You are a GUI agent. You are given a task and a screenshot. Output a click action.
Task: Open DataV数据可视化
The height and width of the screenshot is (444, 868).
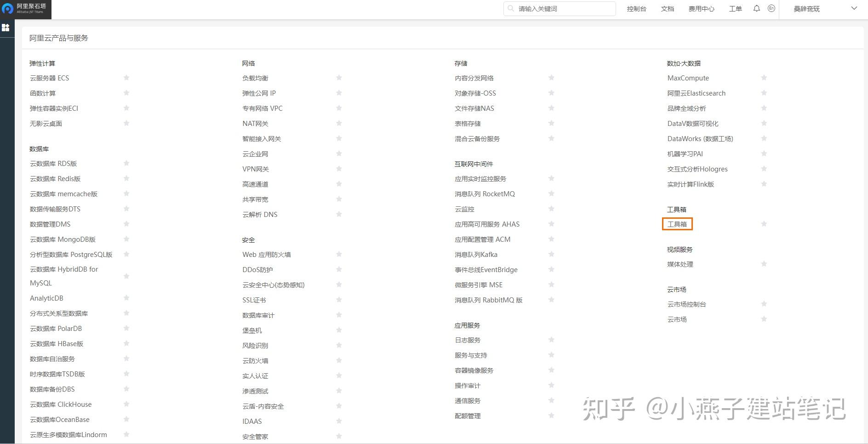pos(693,124)
